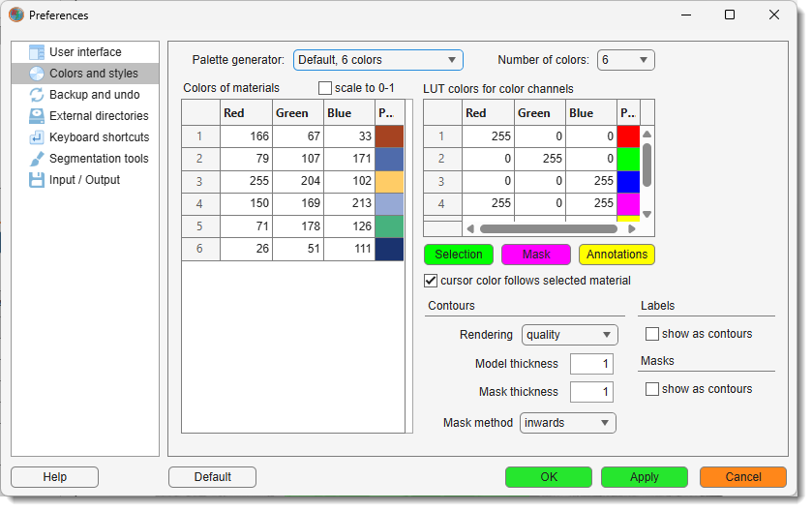The height and width of the screenshot is (511, 812).
Task: Click Blue value 111 of material 6
Action: click(x=349, y=249)
